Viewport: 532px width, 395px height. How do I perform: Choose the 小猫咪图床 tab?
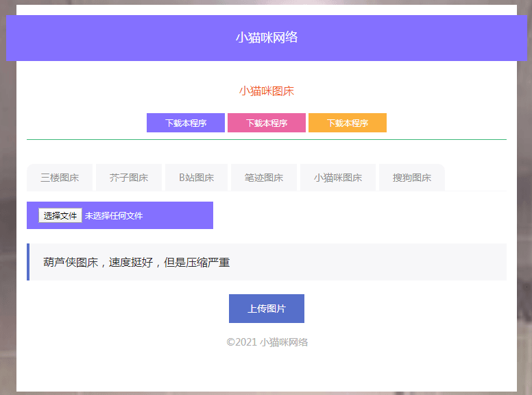tap(338, 178)
